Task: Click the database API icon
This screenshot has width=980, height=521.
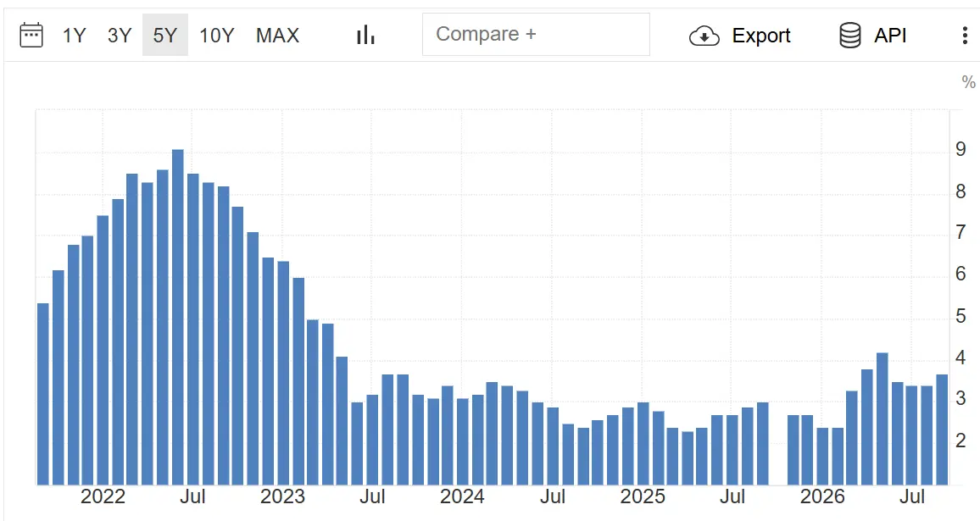Action: [x=850, y=36]
